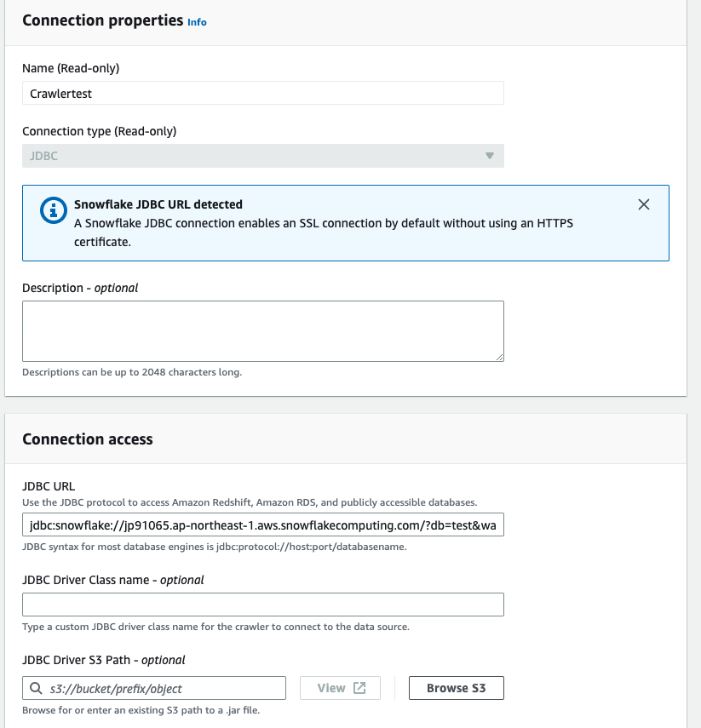Open the Browse S3 dialog
The width and height of the screenshot is (701, 728).
click(457, 688)
